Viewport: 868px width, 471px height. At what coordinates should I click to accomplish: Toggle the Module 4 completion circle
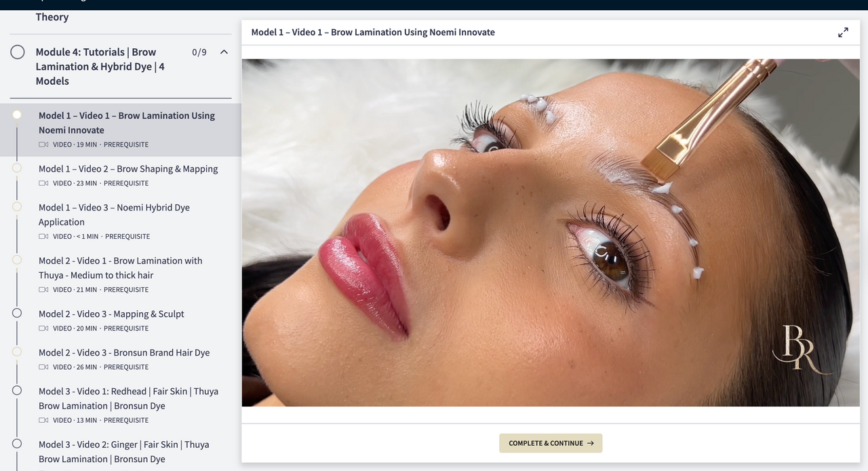18,52
